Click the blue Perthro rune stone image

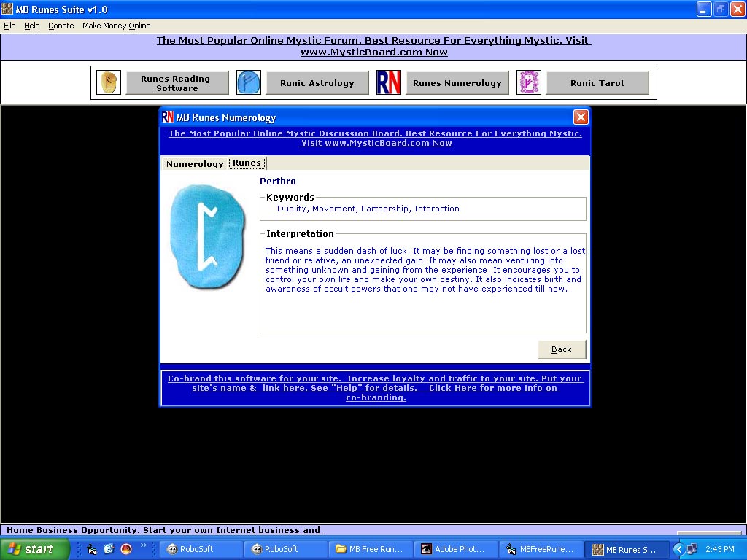(208, 237)
